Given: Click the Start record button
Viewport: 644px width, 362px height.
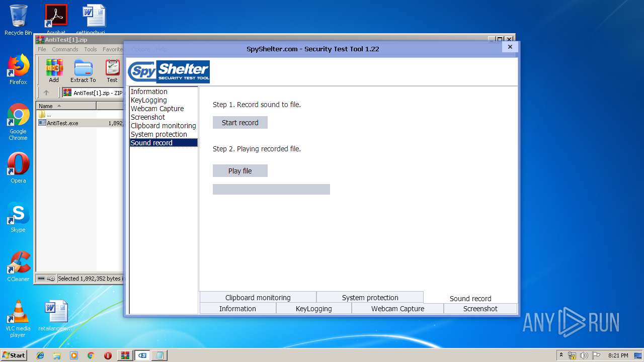Looking at the screenshot, I should click(240, 123).
